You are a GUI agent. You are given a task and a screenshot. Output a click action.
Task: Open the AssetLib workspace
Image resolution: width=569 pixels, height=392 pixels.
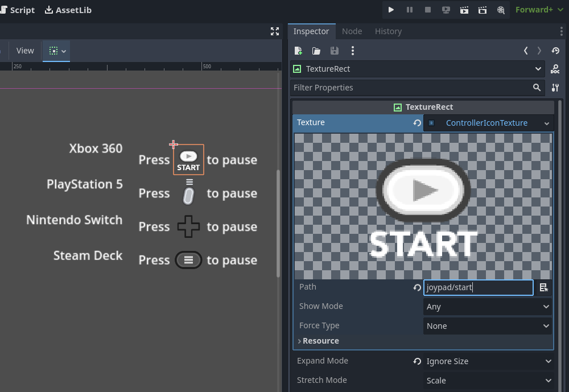[x=68, y=10]
